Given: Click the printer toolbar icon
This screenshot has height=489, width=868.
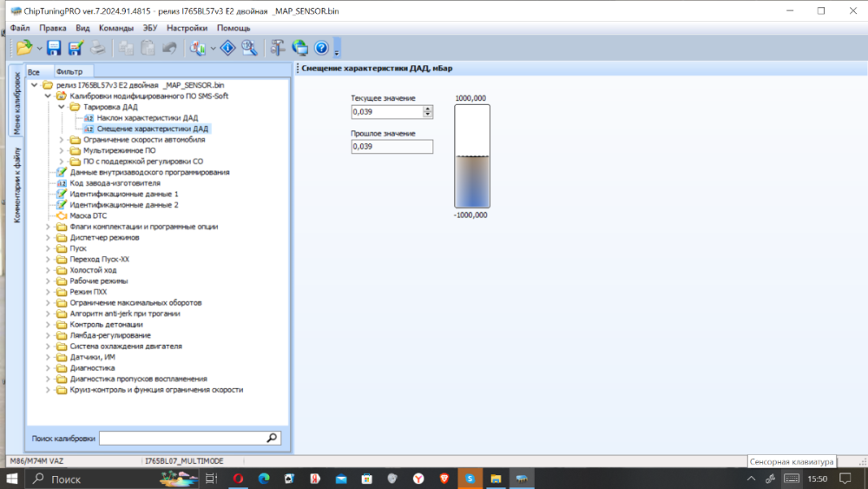Looking at the screenshot, I should [97, 48].
